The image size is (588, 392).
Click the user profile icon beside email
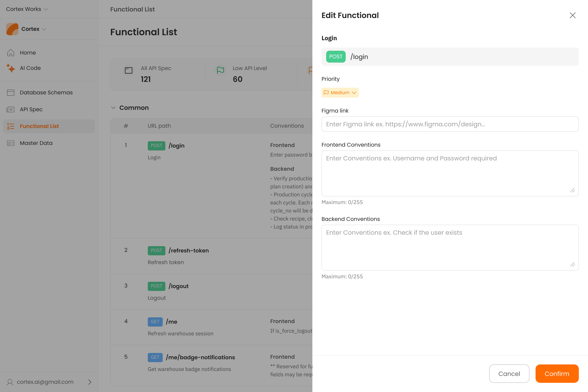(x=10, y=382)
